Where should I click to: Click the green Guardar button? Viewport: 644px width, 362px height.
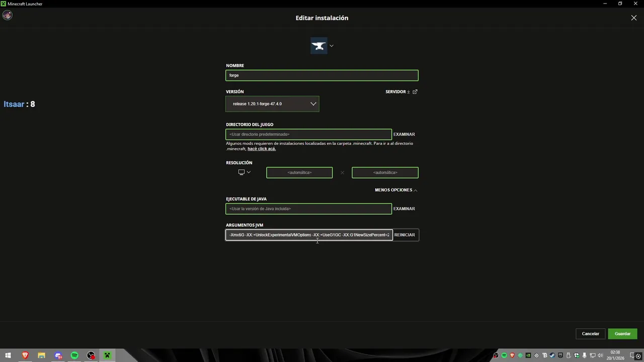(622, 334)
